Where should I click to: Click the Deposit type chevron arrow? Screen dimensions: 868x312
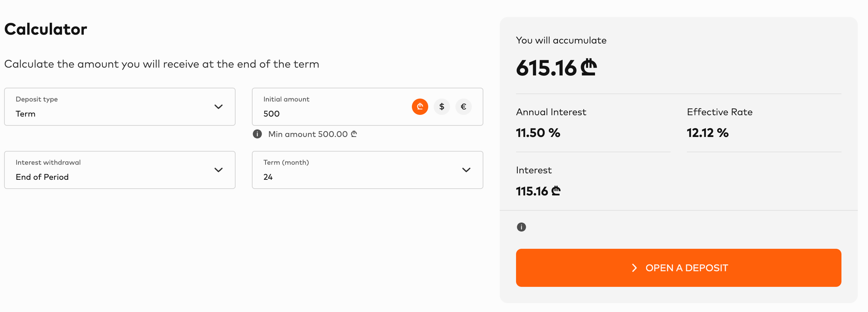tap(219, 107)
